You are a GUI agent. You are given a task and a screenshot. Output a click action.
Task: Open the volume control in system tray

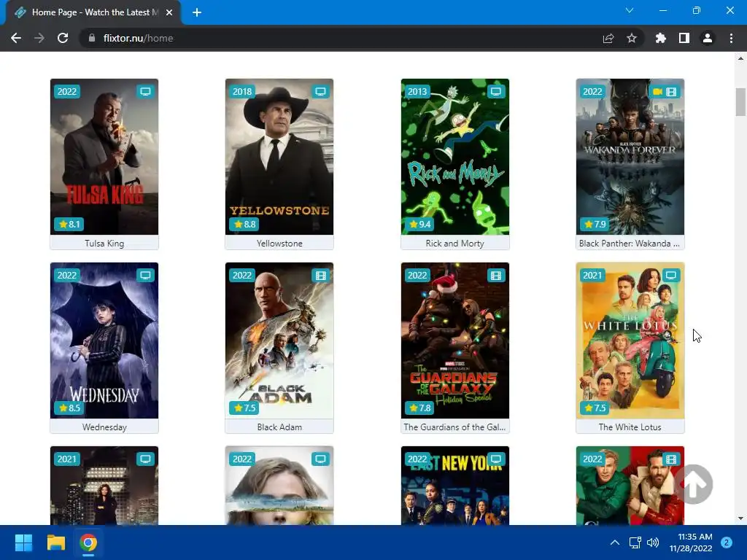tap(653, 542)
